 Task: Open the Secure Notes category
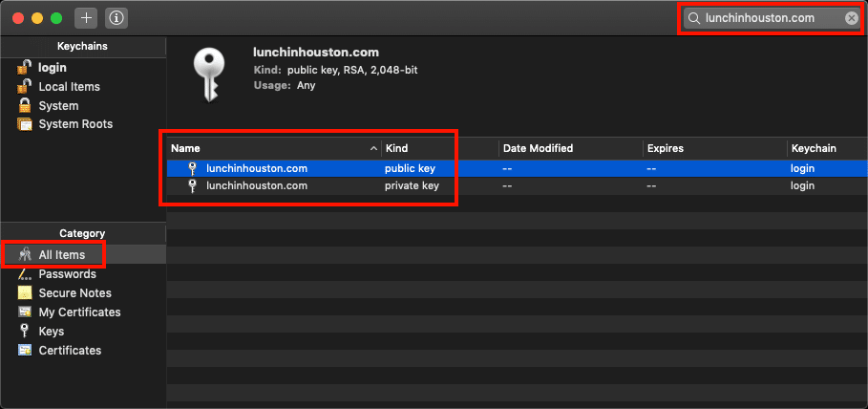[74, 293]
